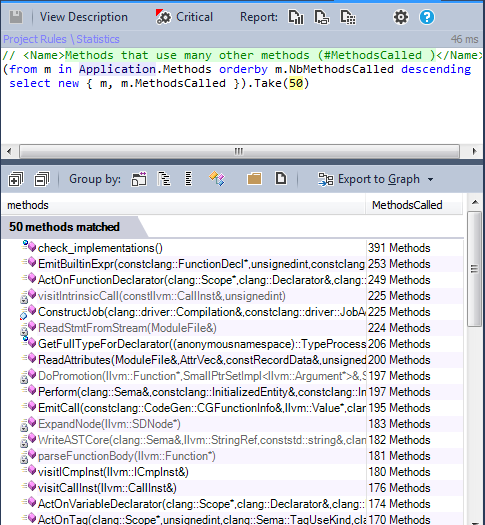Group results by source file icon
485x525 pixels.
(281, 178)
